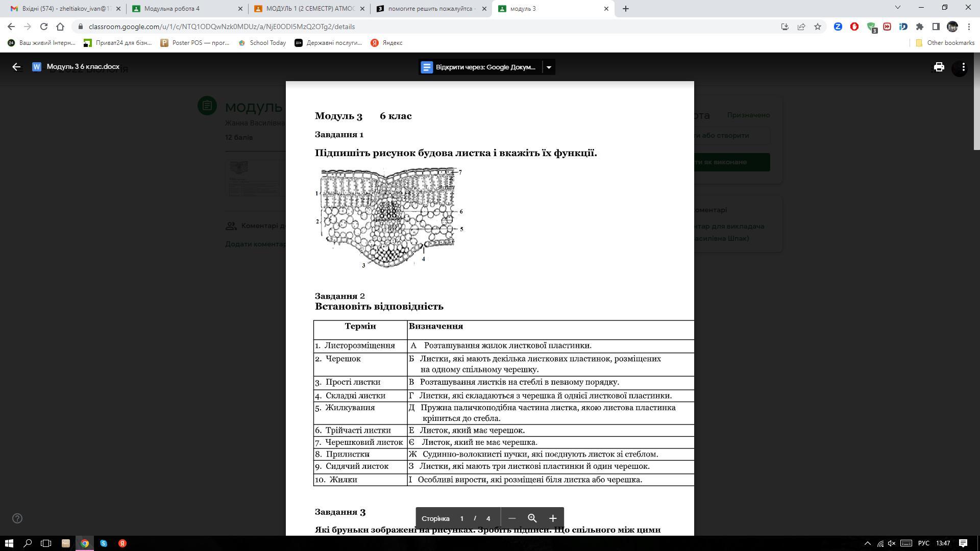This screenshot has width=980, height=551.
Task: Open Ваш живий Інтернет bookmark
Action: coord(41,43)
